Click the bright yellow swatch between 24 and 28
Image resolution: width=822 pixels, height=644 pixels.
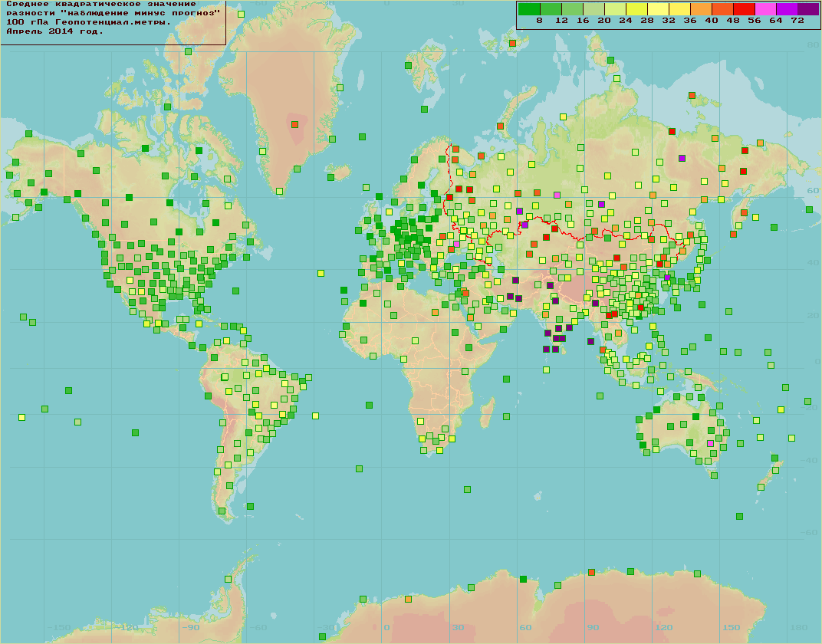(636, 9)
